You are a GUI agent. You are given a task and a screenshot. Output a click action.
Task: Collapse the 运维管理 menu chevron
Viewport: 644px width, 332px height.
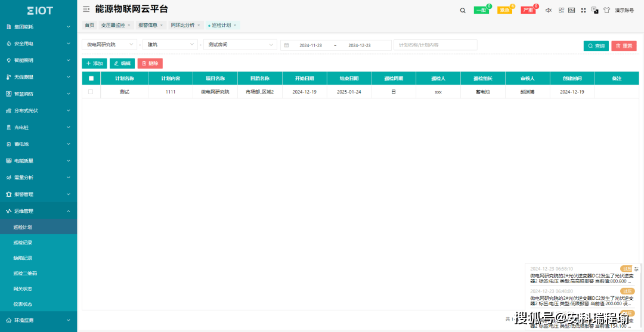pos(69,212)
